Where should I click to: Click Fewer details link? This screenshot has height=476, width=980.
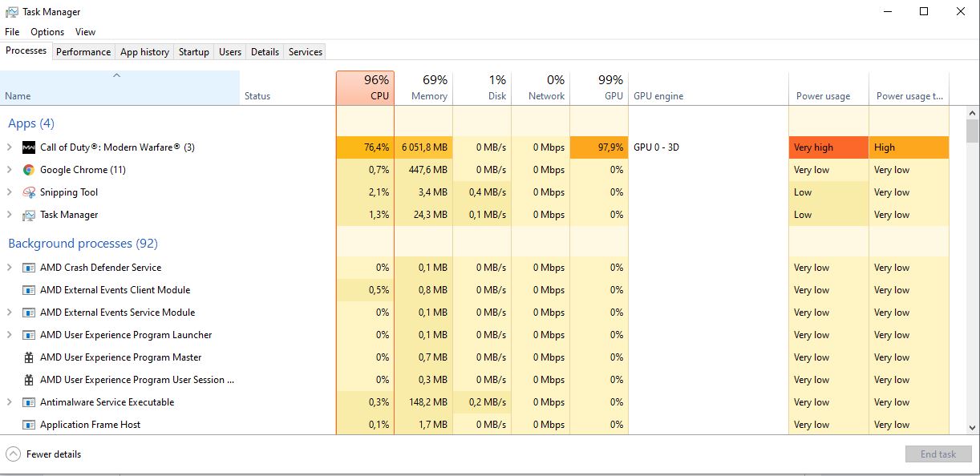point(54,454)
